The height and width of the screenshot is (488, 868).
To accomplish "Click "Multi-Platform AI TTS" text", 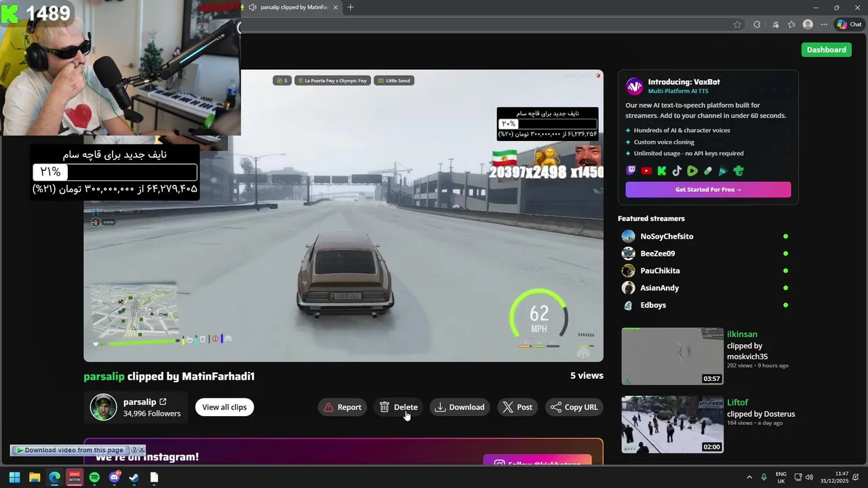I will (x=678, y=91).
